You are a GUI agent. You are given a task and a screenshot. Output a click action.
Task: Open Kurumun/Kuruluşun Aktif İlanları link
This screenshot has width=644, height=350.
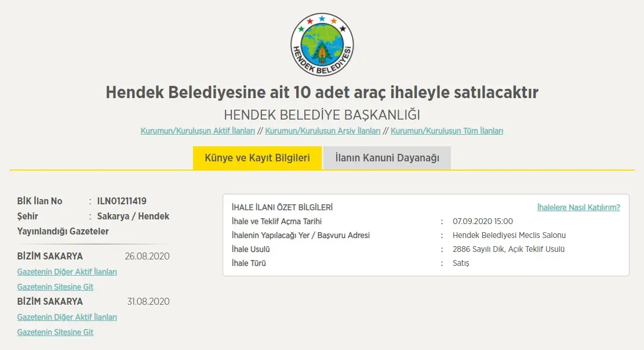198,131
